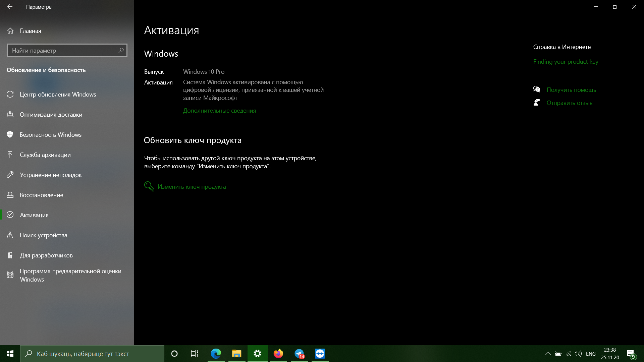This screenshot has height=362, width=644.
Task: Select the Служба архивации upload icon
Action: [10, 155]
